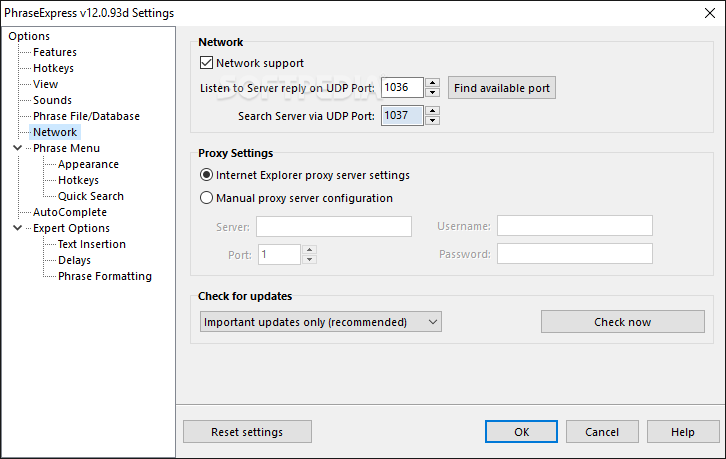This screenshot has width=726, height=459.
Task: Open Hotkeys under Phrase Menu
Action: pyautogui.click(x=78, y=180)
